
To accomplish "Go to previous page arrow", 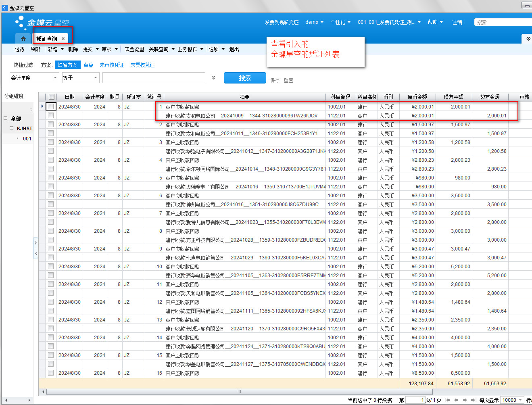I will point(456,400).
